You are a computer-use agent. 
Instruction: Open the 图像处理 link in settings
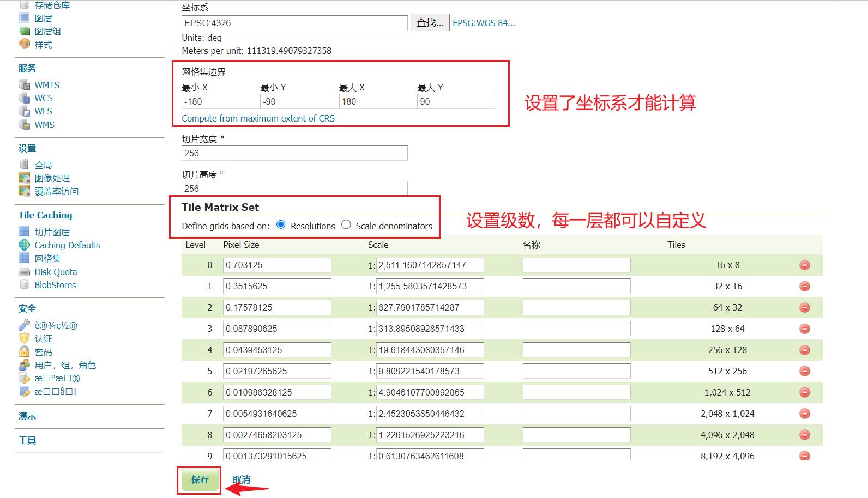point(52,178)
